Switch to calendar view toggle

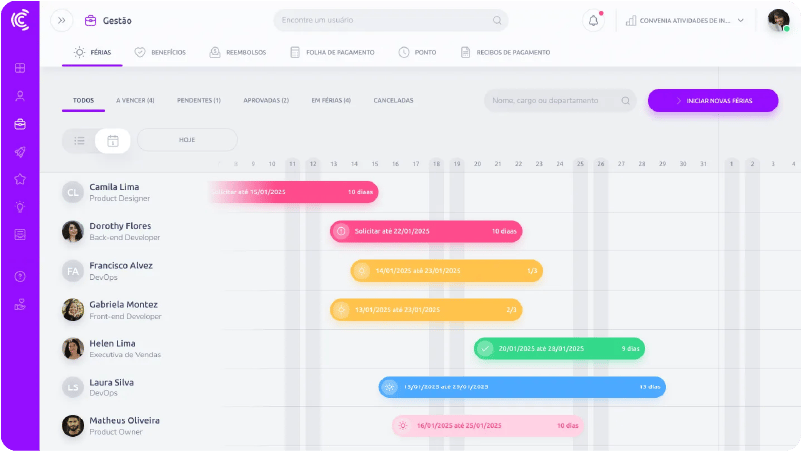[113, 141]
